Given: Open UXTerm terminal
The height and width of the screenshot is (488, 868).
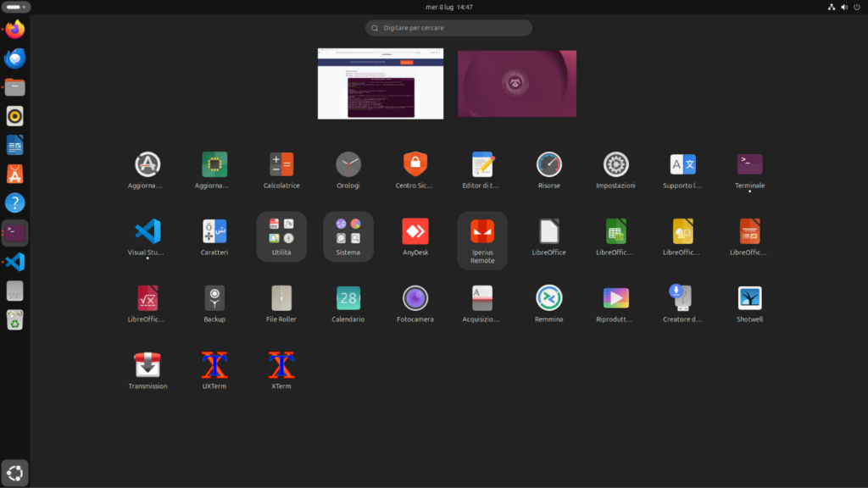Looking at the screenshot, I should 214,365.
